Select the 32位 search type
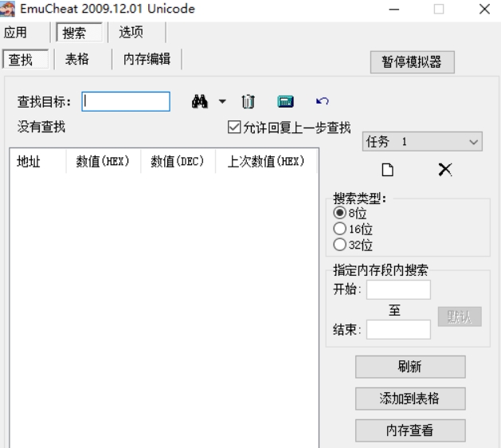Image resolution: width=501 pixels, height=448 pixels. pos(339,245)
